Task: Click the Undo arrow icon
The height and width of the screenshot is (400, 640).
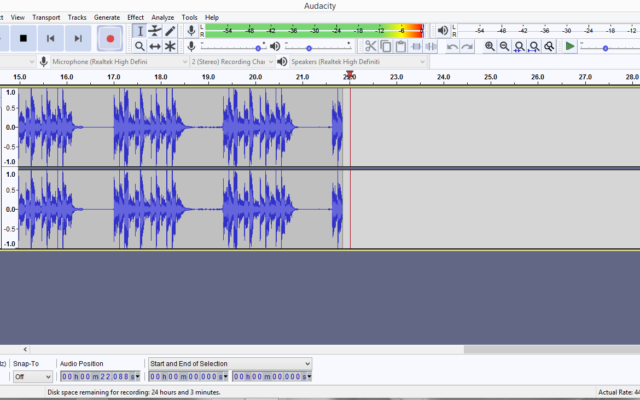Action: [452, 46]
